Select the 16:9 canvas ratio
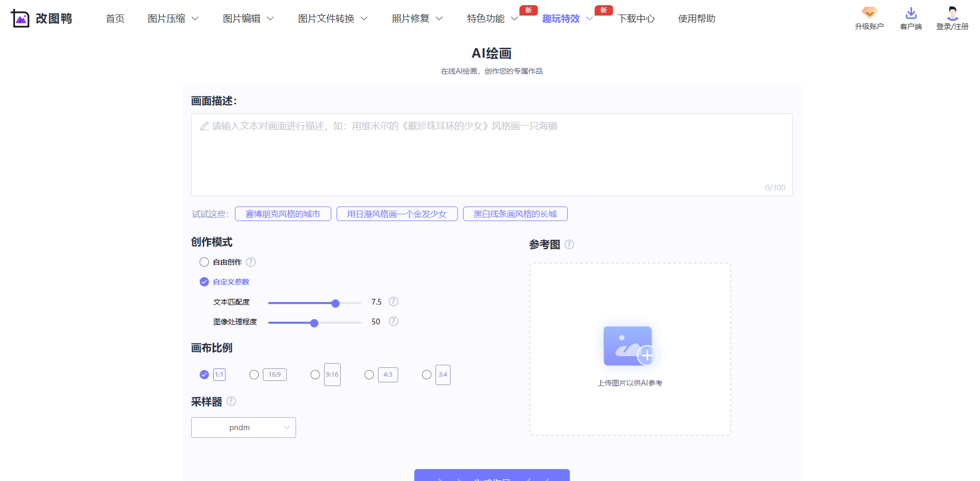 254,374
